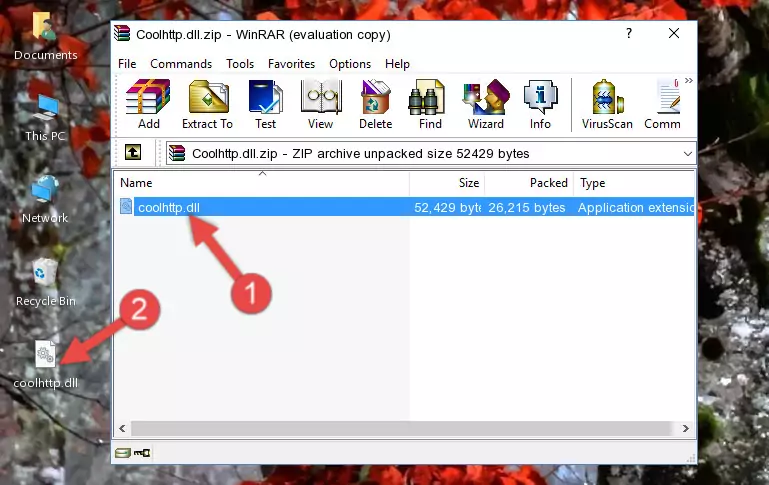
Task: Select coolhttp.dll in the archive list
Action: pyautogui.click(x=169, y=207)
